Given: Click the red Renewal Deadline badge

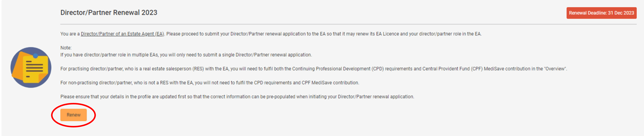Looking at the screenshot, I should click(601, 13).
